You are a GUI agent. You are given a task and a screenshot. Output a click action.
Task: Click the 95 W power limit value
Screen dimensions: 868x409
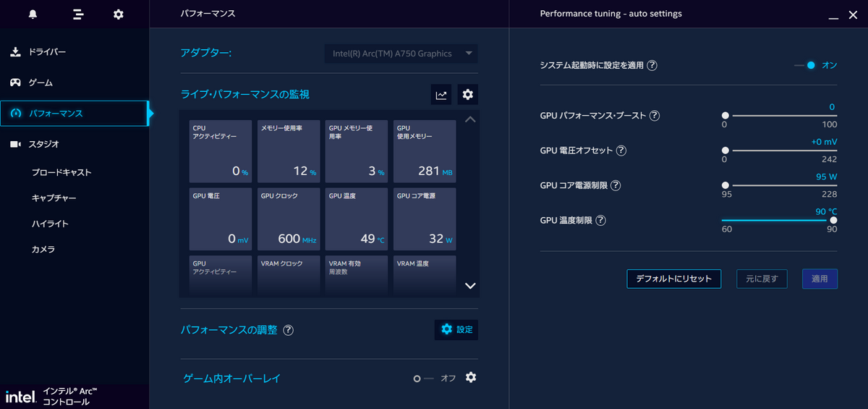pyautogui.click(x=827, y=176)
